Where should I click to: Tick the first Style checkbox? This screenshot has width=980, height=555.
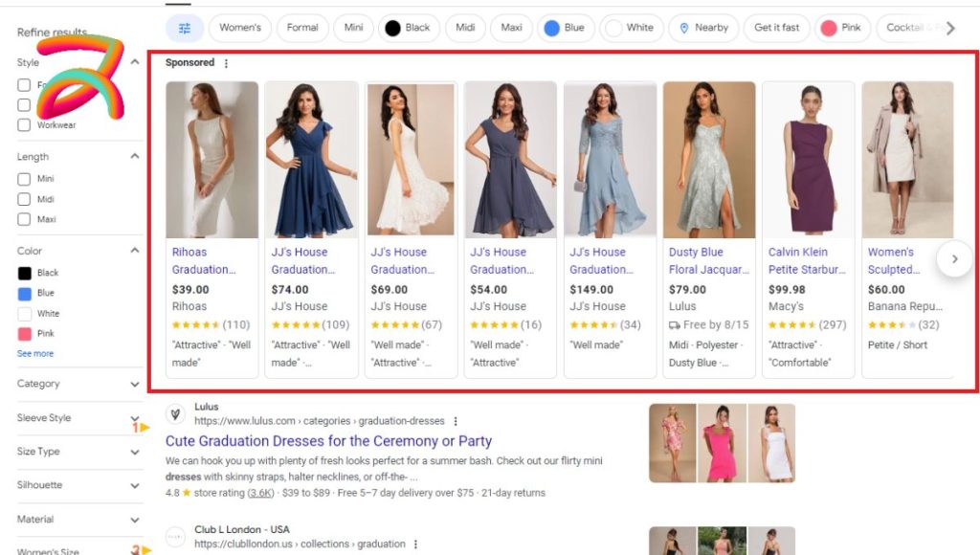24,85
